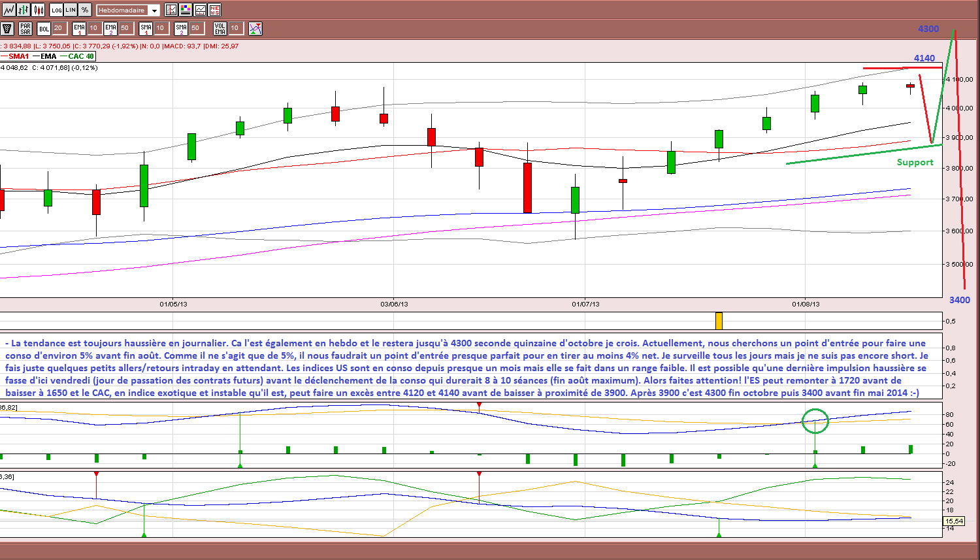Click the black EMA legend label
Viewport: 980px width, 560px height.
click(48, 56)
